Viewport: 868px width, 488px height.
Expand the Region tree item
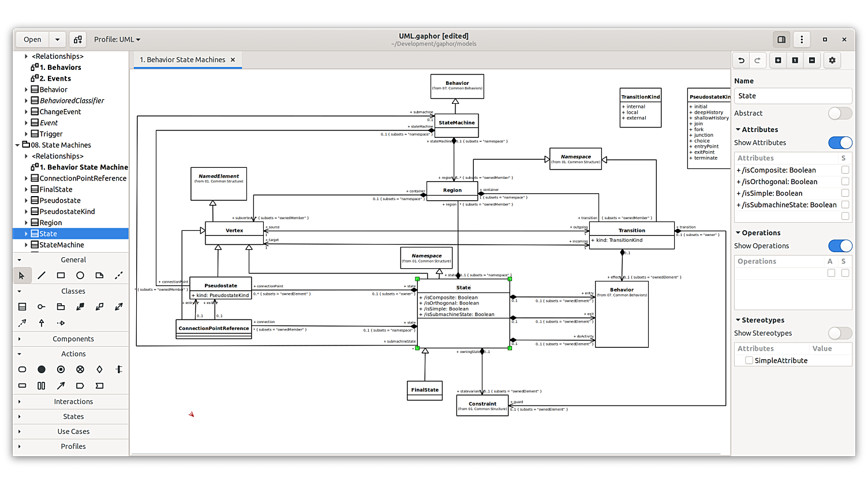[26, 223]
